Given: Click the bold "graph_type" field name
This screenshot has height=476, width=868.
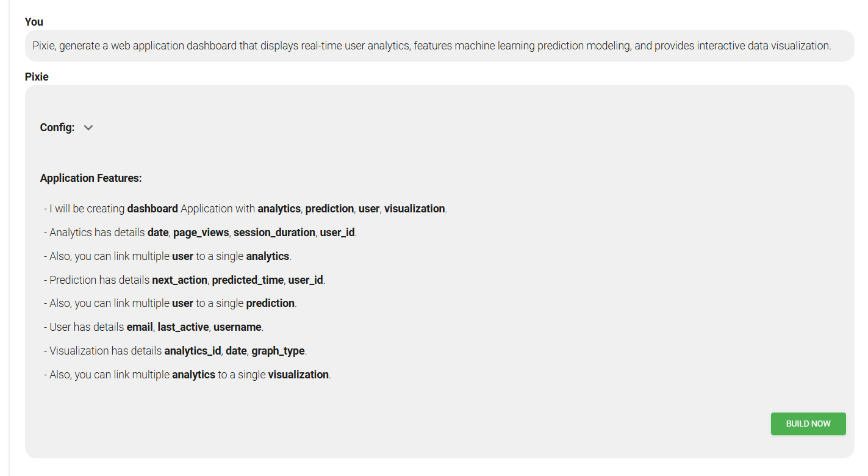Looking at the screenshot, I should pyautogui.click(x=278, y=351).
